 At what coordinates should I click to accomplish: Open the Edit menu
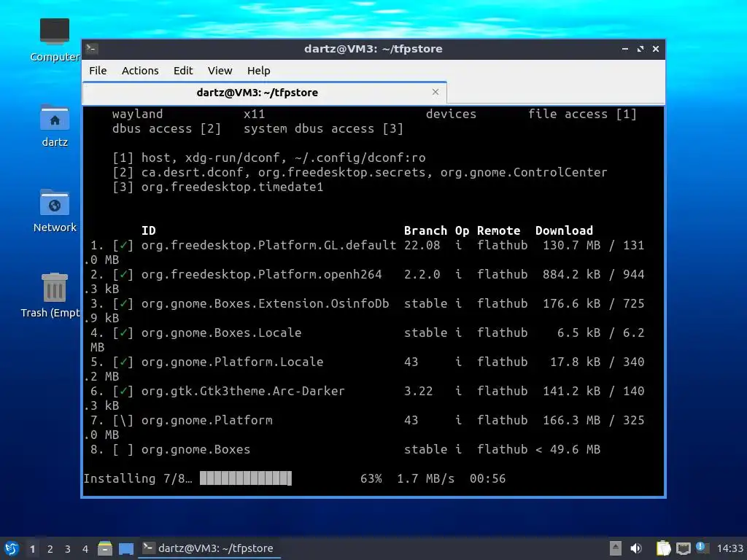(x=183, y=71)
